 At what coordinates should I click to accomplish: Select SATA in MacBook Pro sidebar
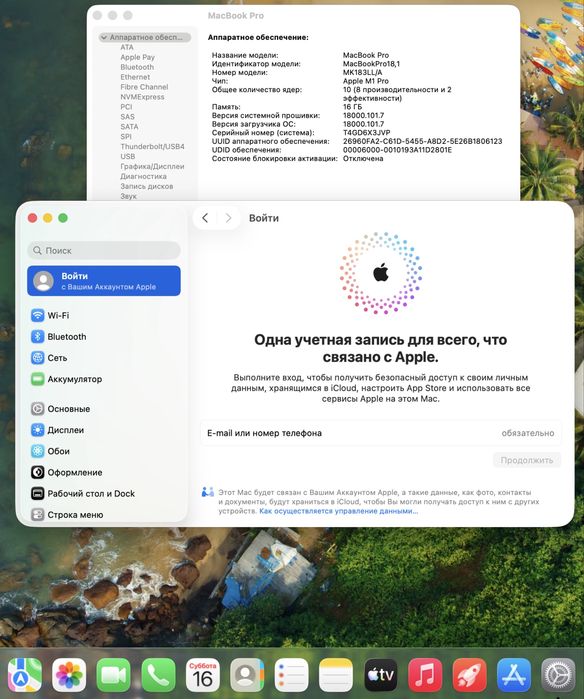[x=129, y=127]
